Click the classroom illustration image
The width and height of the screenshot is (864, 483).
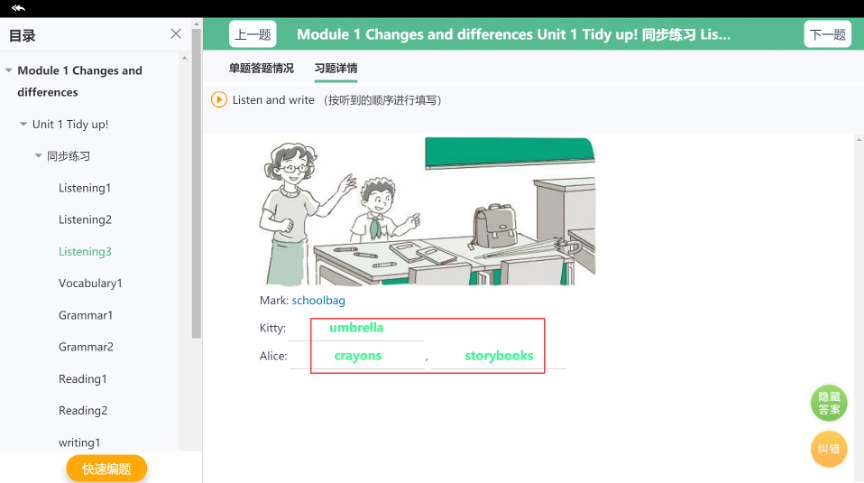pos(427,211)
